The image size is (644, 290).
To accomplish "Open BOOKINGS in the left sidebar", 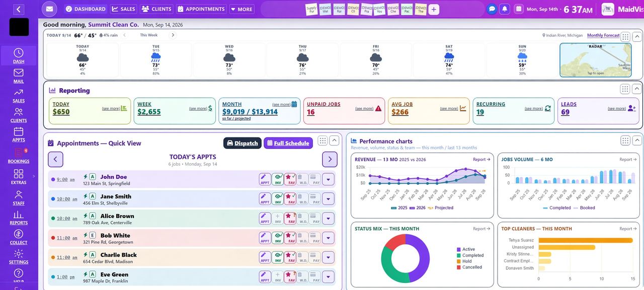I will [19, 156].
